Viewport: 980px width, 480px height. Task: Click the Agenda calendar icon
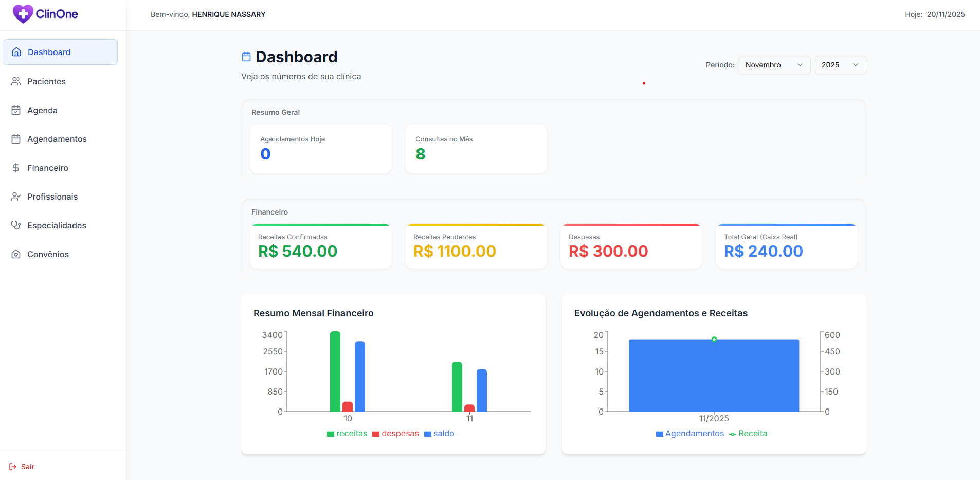15,110
